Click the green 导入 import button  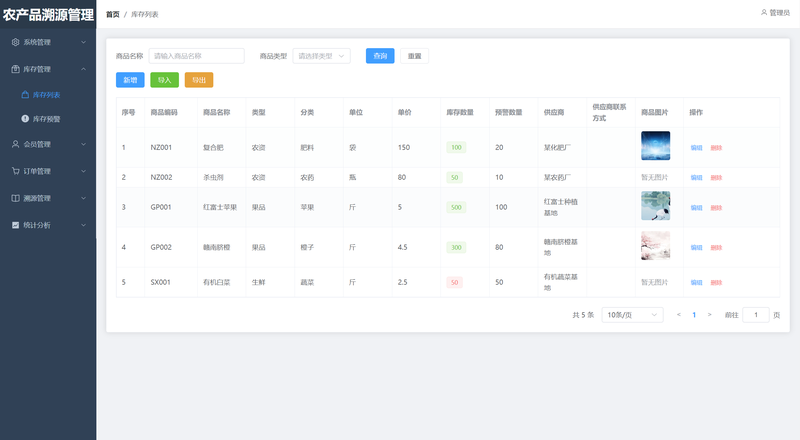pos(164,80)
